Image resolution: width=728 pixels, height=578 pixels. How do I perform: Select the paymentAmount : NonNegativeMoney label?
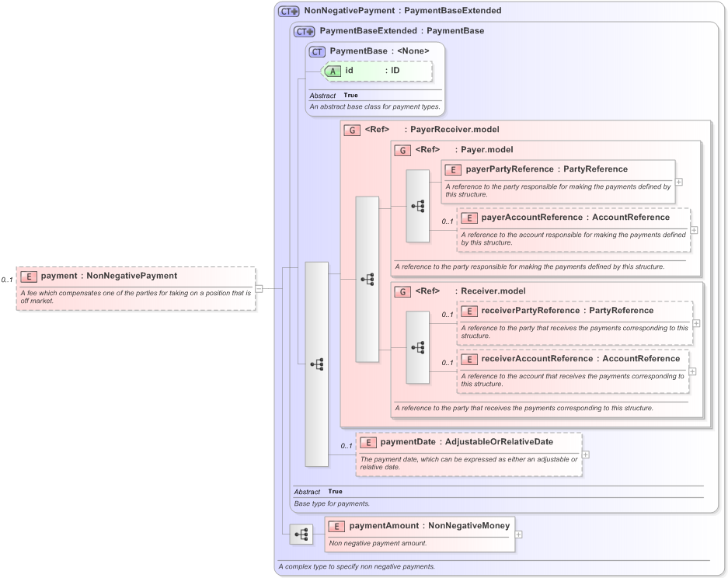tap(430, 525)
